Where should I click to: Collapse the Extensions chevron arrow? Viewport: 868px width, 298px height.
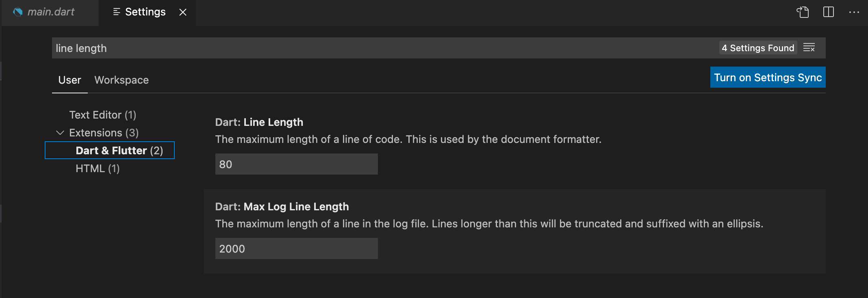click(60, 133)
